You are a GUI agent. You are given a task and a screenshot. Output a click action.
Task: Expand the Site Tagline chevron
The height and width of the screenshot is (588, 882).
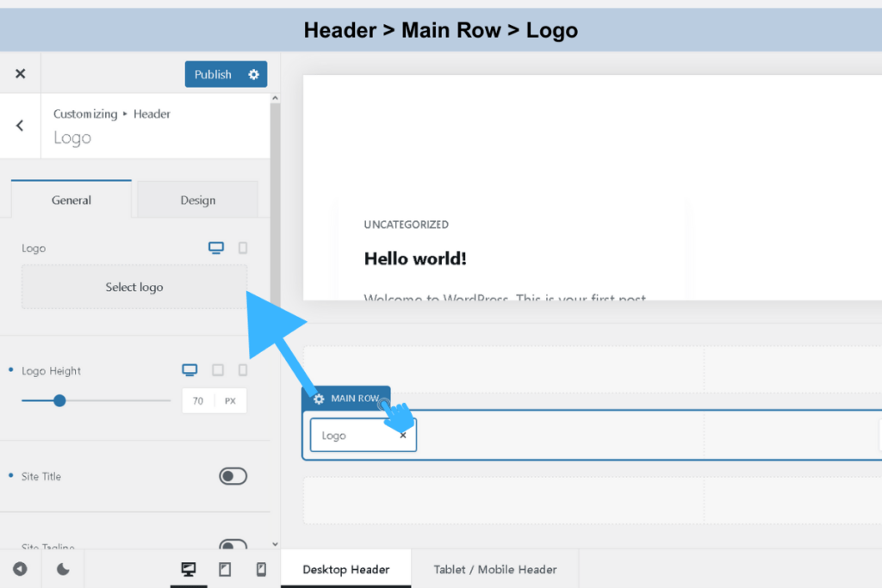[x=274, y=544]
